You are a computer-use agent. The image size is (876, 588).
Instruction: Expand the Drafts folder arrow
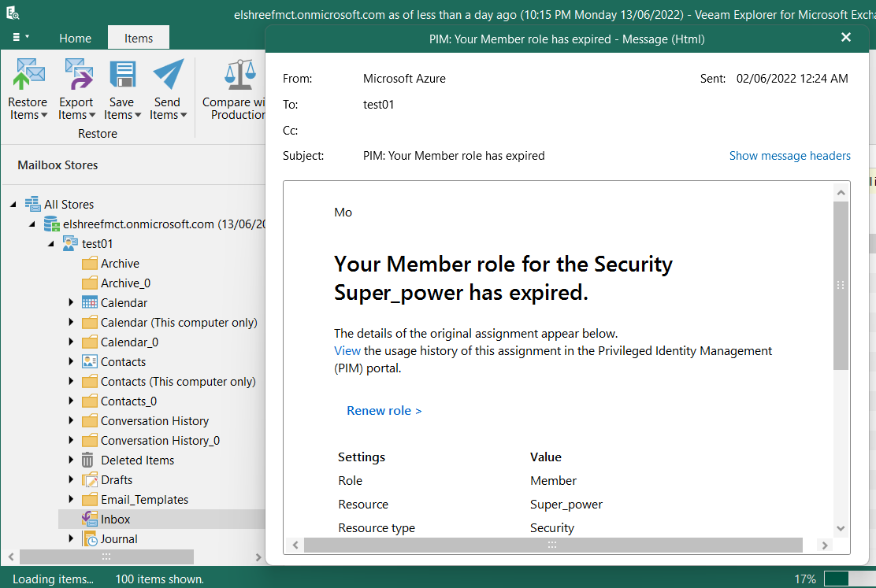click(x=71, y=479)
